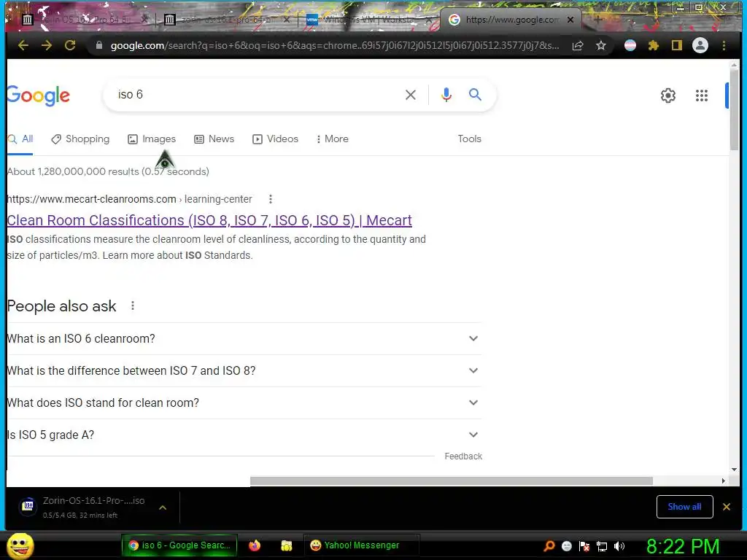This screenshot has height=560, width=747.
Task: Open the flag alert tray icon
Action: click(584, 545)
